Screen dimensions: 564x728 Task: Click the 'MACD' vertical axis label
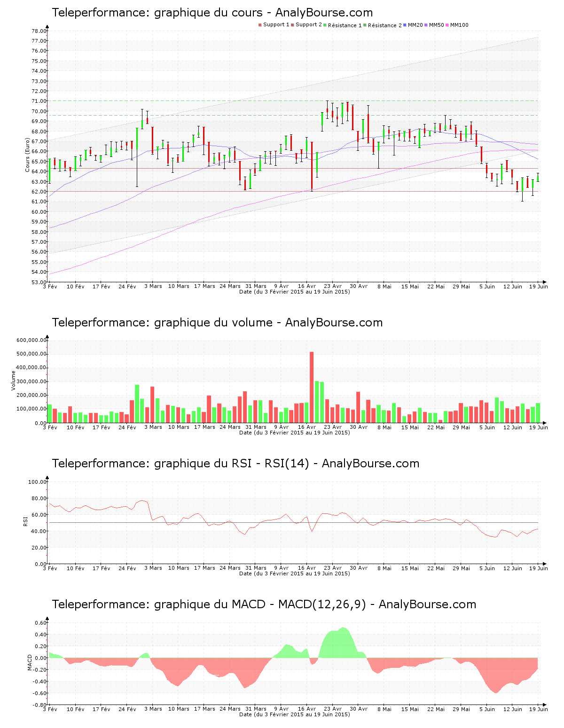[x=30, y=662]
